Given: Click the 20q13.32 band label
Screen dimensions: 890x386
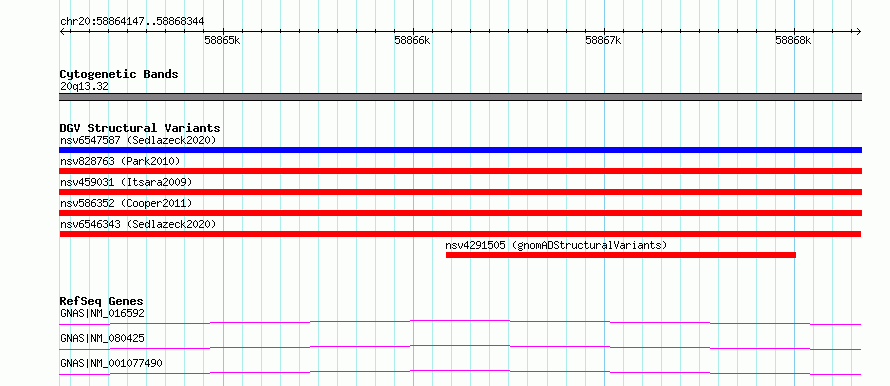Looking at the screenshot, I should (84, 87).
